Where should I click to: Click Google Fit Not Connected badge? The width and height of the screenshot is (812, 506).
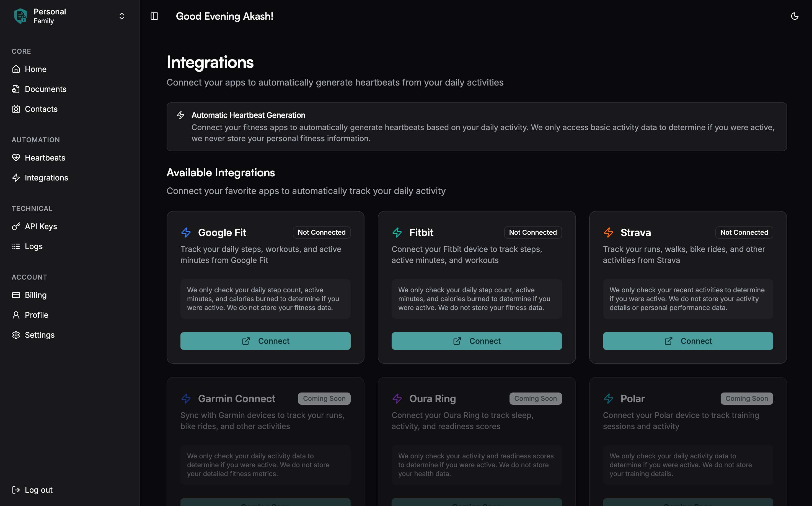(x=322, y=232)
